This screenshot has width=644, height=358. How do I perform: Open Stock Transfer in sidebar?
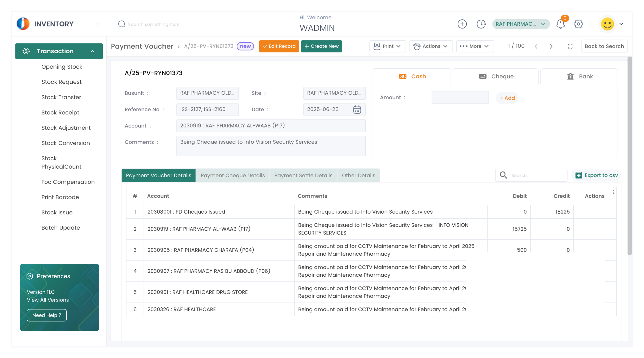point(61,97)
